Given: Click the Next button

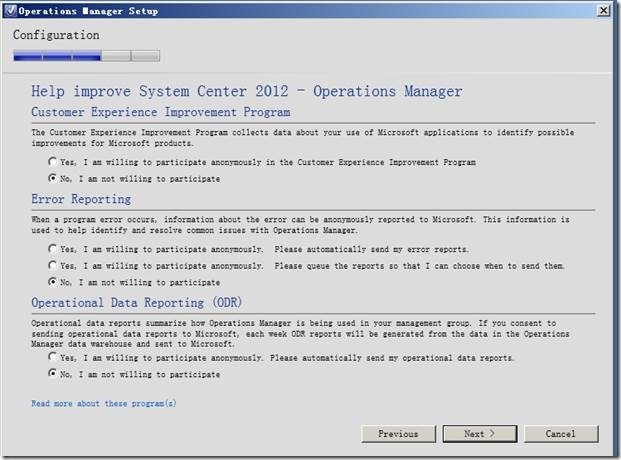Looking at the screenshot, I should (x=480, y=434).
